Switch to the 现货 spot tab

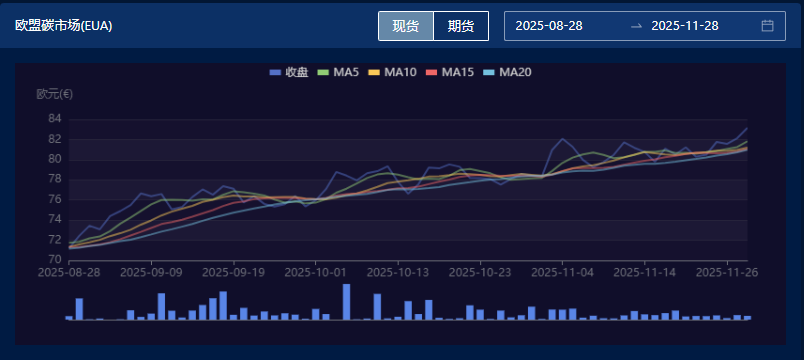coord(406,26)
